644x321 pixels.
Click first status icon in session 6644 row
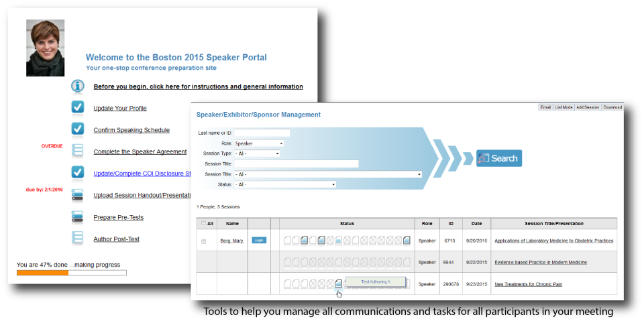tap(287, 261)
